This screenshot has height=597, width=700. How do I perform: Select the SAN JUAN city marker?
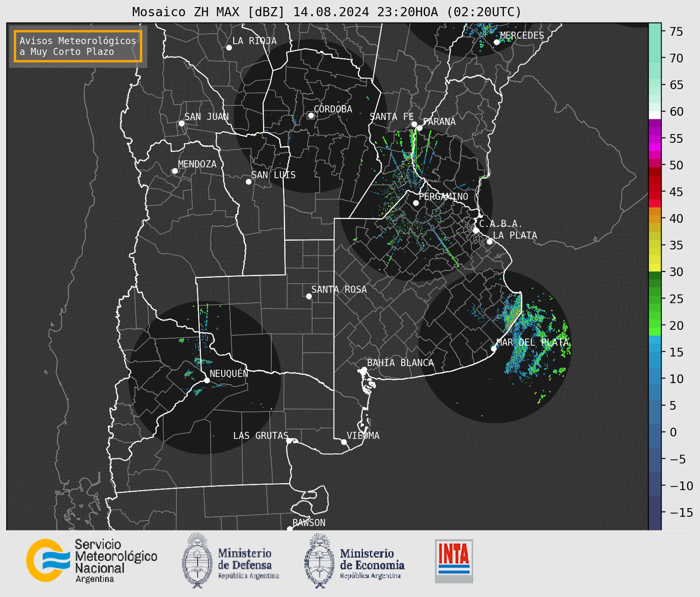pyautogui.click(x=181, y=123)
